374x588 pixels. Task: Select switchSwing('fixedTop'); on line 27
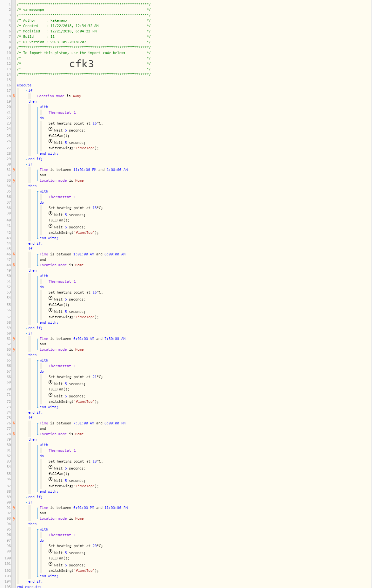[74, 148]
